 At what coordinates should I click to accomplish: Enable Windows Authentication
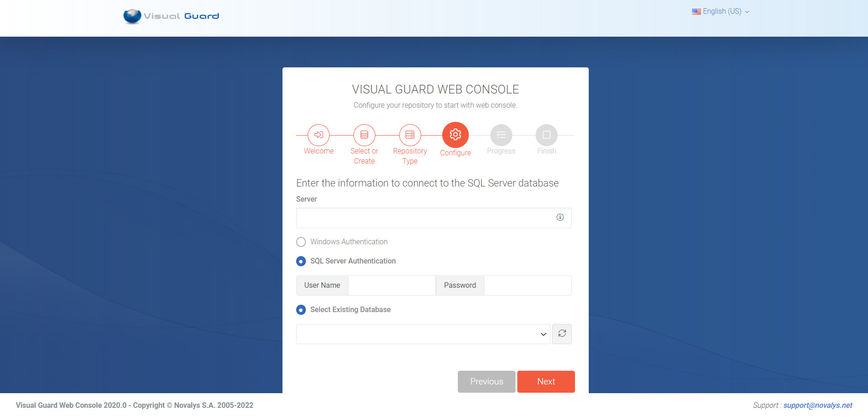point(301,241)
